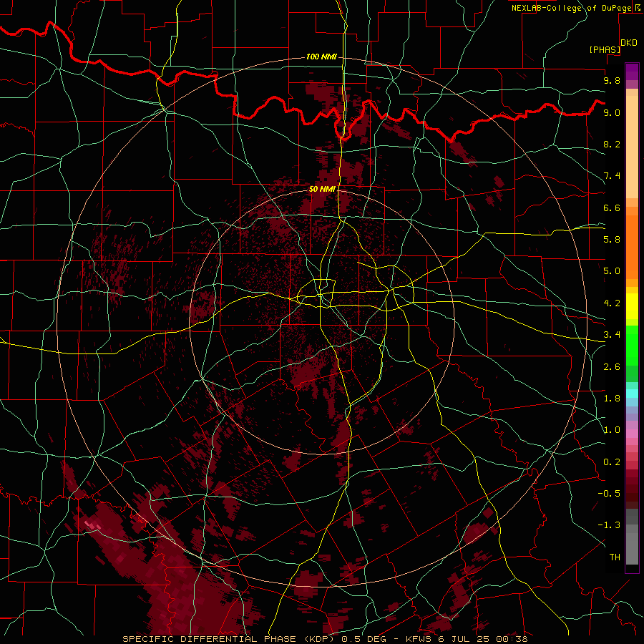
Task: Click the DKD label above the color scale
Action: [x=629, y=43]
